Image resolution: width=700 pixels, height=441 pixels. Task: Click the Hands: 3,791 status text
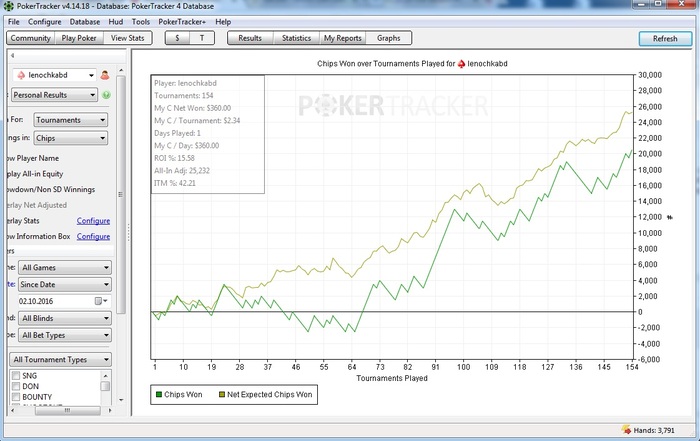tap(654, 431)
